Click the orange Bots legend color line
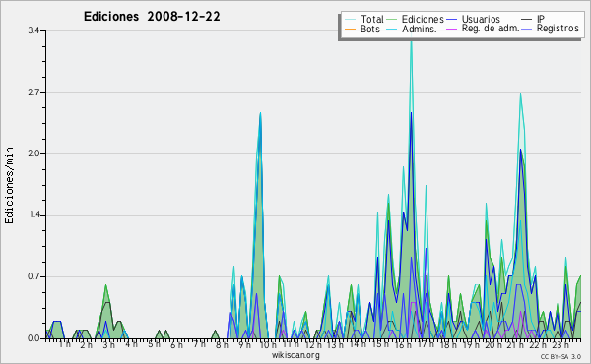591x364 pixels. (350, 29)
